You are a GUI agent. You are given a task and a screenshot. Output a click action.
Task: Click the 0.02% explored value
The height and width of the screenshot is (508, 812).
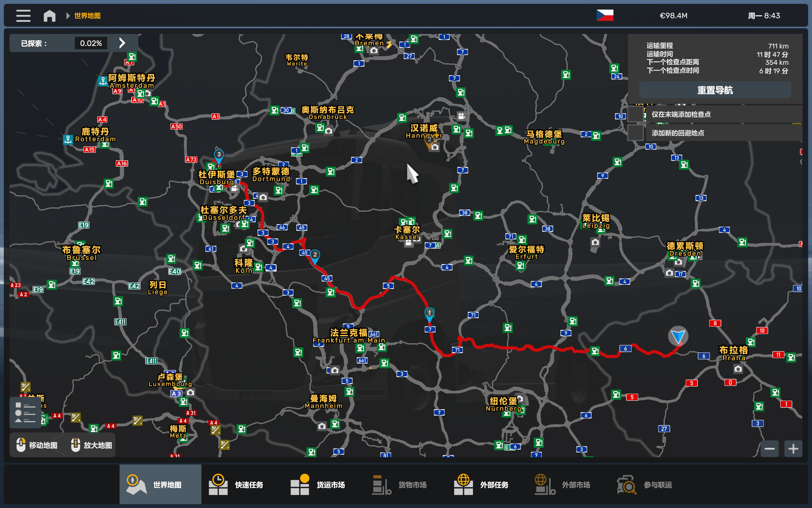tap(91, 43)
